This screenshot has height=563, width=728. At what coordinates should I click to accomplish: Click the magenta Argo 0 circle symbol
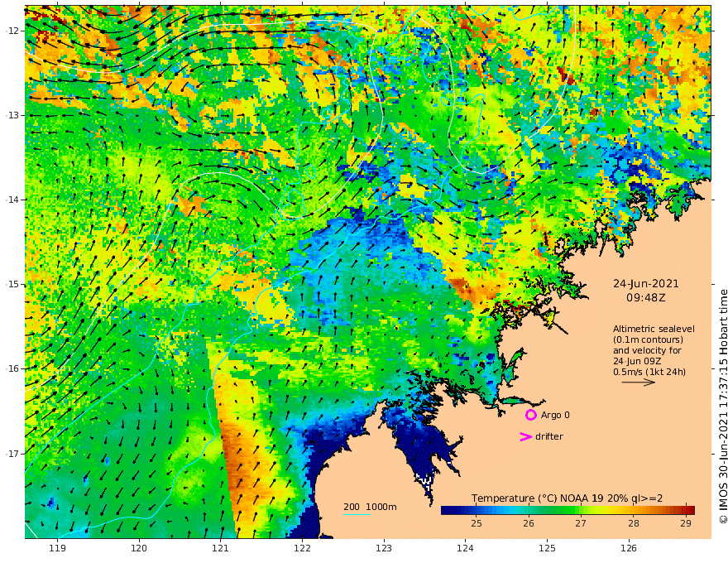tap(530, 415)
